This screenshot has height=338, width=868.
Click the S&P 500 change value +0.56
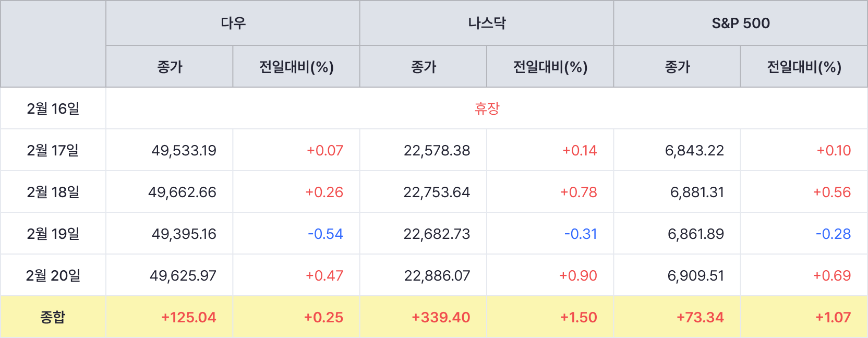pyautogui.click(x=832, y=192)
